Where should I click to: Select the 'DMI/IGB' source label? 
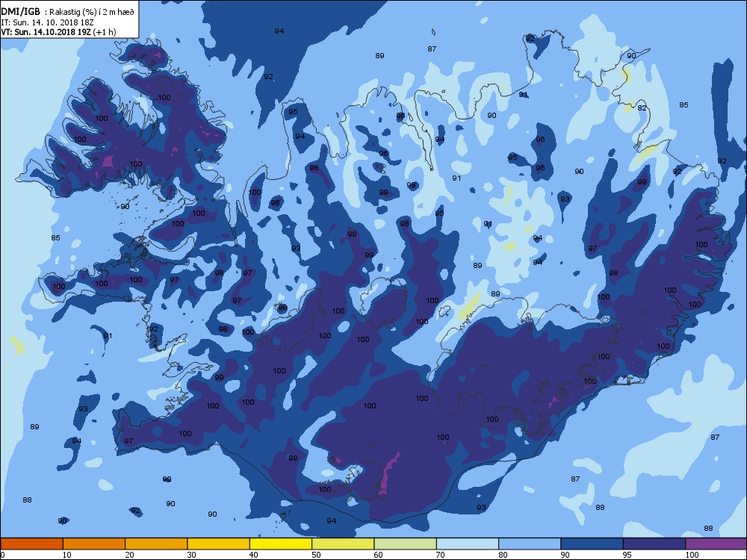click(x=20, y=12)
